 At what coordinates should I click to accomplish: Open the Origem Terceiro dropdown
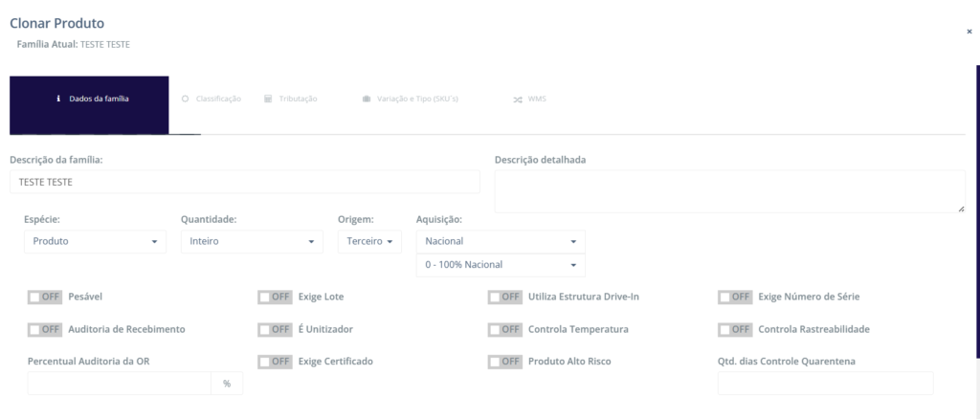tap(369, 241)
